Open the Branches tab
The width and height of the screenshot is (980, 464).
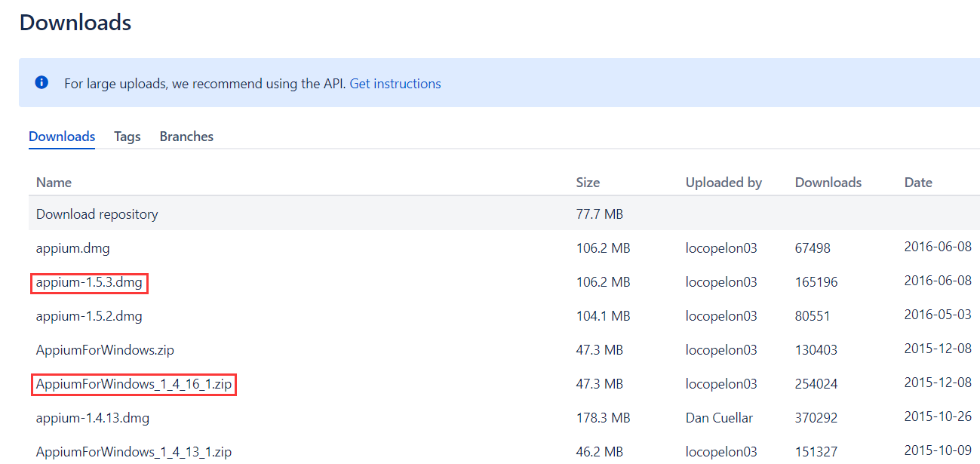186,137
